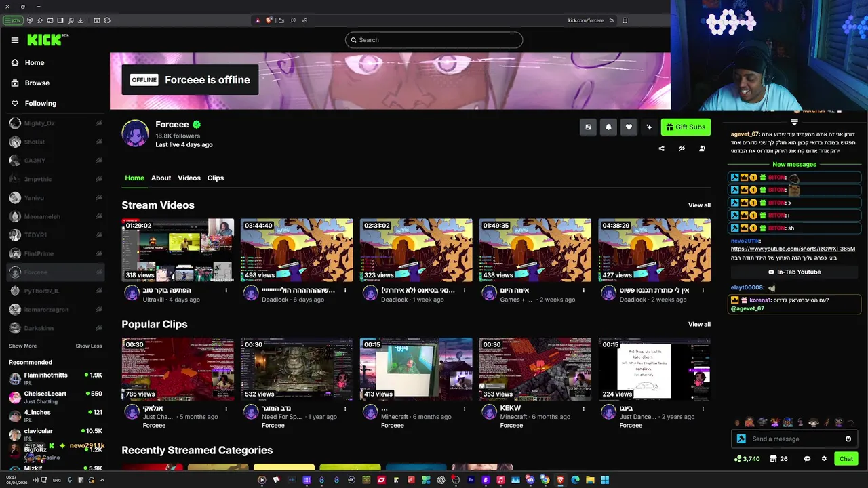Viewport: 868px width, 488px height.
Task: Open options menu for 427 views video
Action: point(703,290)
